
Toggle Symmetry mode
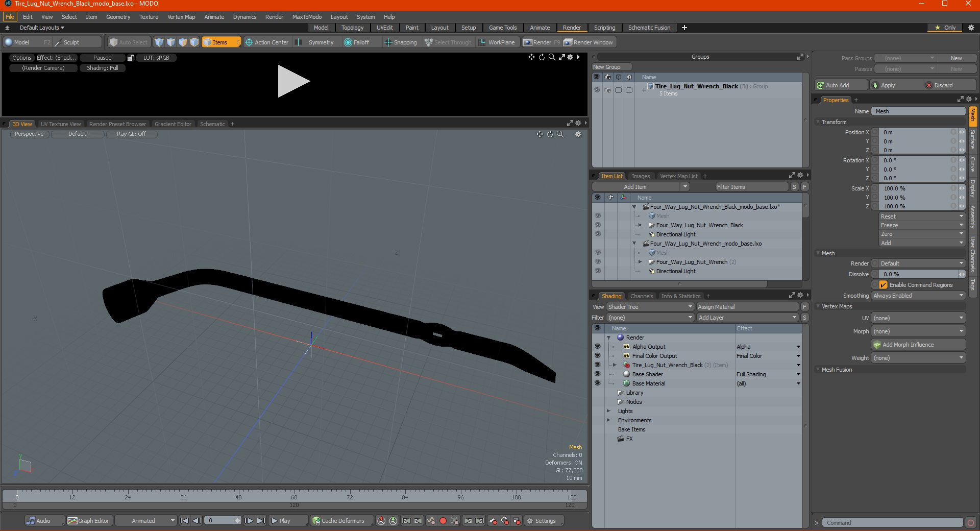click(316, 42)
